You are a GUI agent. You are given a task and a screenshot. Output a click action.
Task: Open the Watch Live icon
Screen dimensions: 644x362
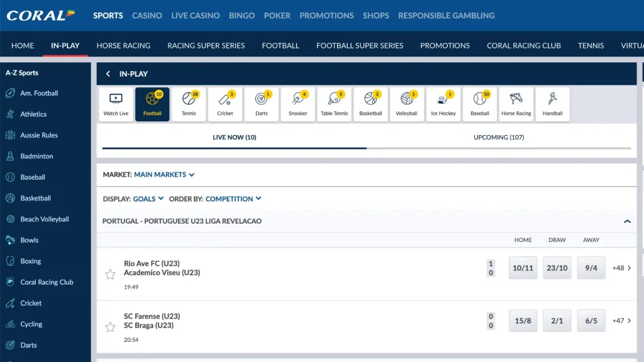pos(116,104)
